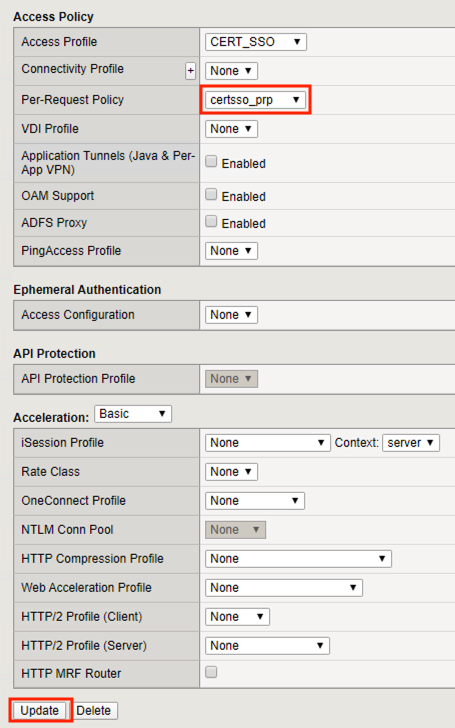This screenshot has height=728, width=455.
Task: Enable the Application Tunnels checkbox
Action: click(211, 161)
